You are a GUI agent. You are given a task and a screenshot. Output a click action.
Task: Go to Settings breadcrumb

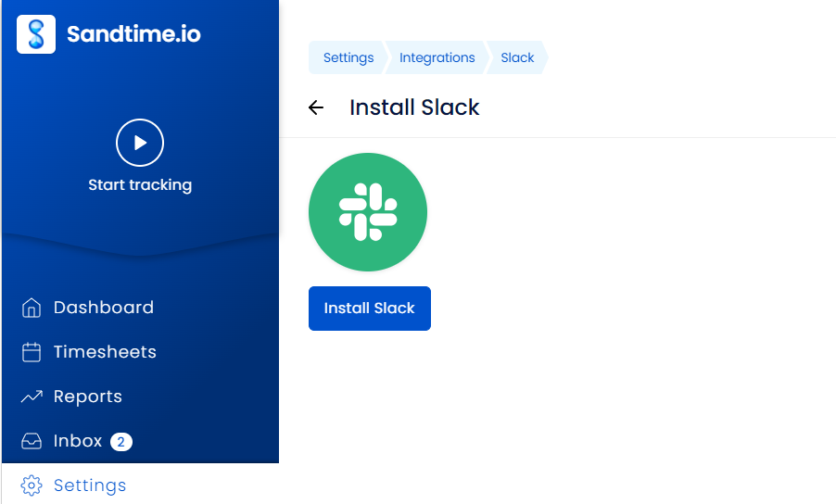(348, 57)
